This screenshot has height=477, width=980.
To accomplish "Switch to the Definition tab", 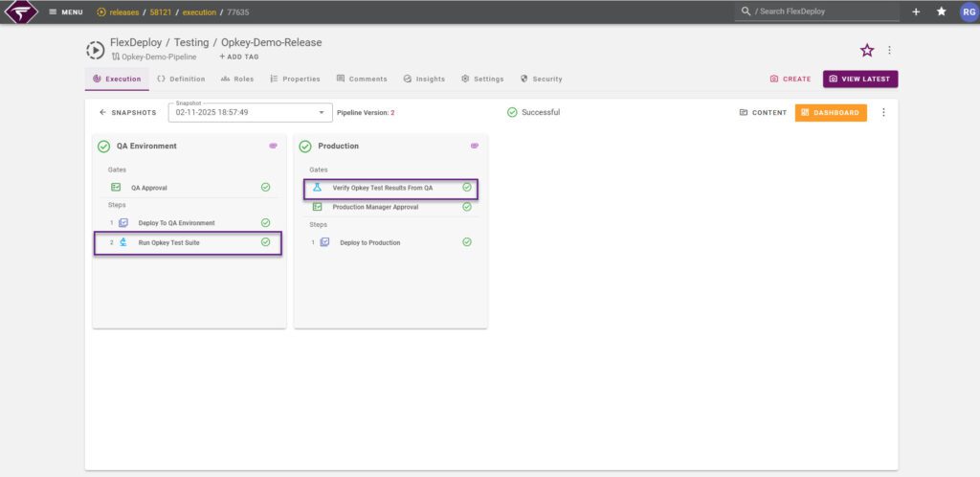I will point(181,79).
